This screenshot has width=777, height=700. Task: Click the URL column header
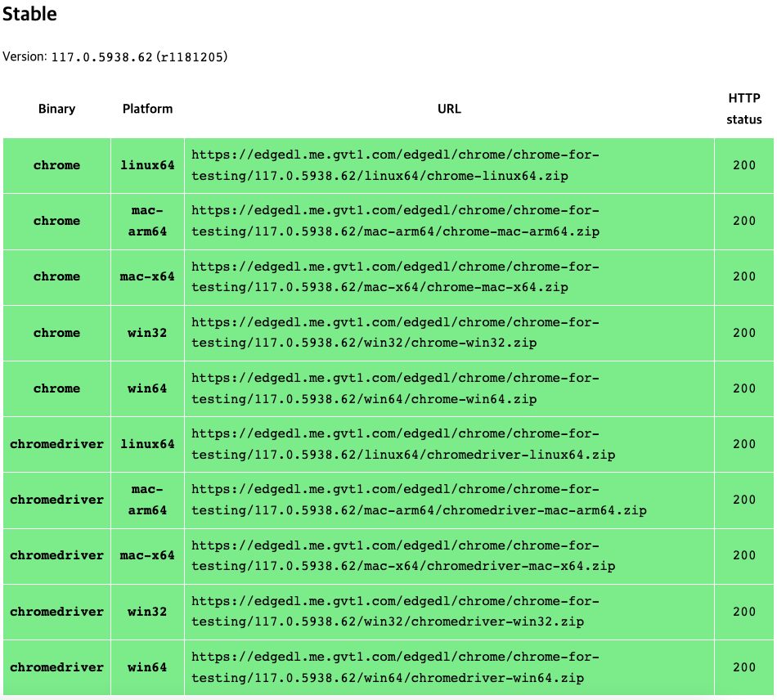pyautogui.click(x=450, y=109)
